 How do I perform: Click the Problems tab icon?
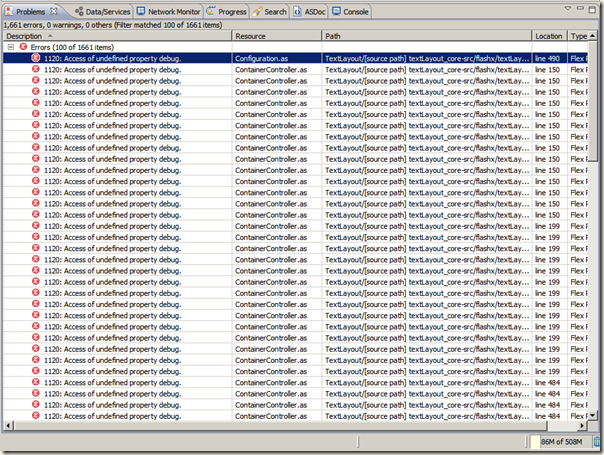coord(9,12)
